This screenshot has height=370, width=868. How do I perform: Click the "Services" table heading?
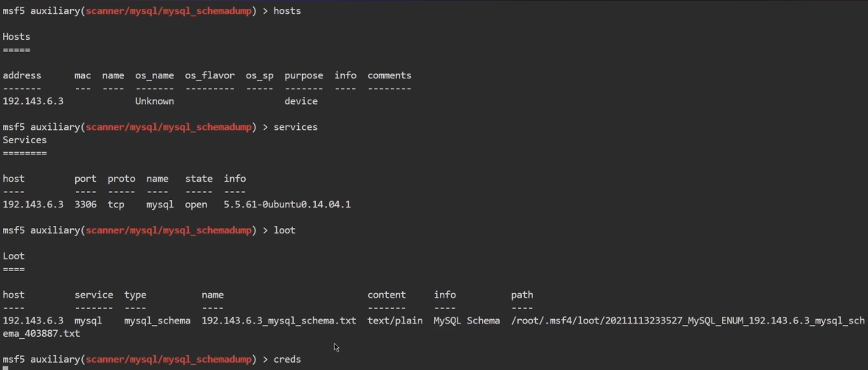point(24,140)
